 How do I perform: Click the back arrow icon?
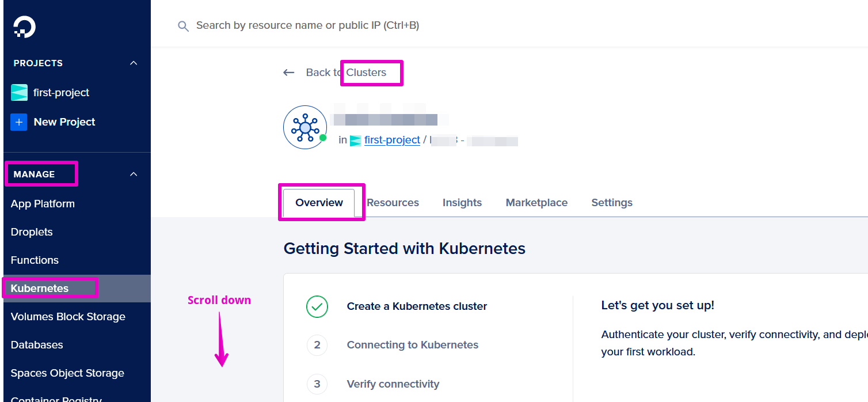pyautogui.click(x=289, y=73)
